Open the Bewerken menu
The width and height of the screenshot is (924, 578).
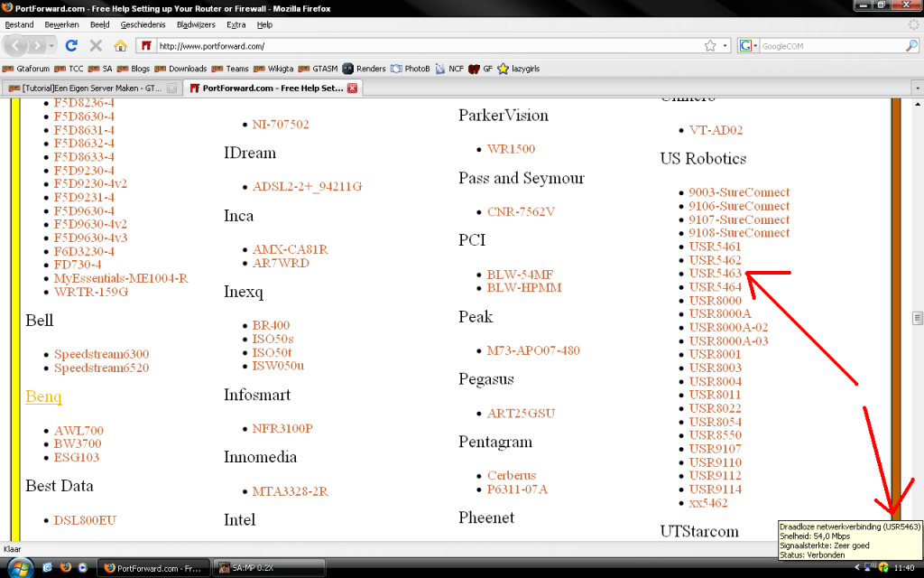click(x=61, y=24)
